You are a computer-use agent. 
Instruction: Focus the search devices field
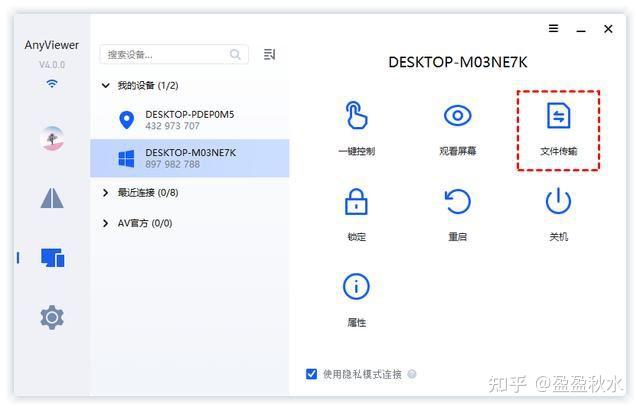coord(174,54)
